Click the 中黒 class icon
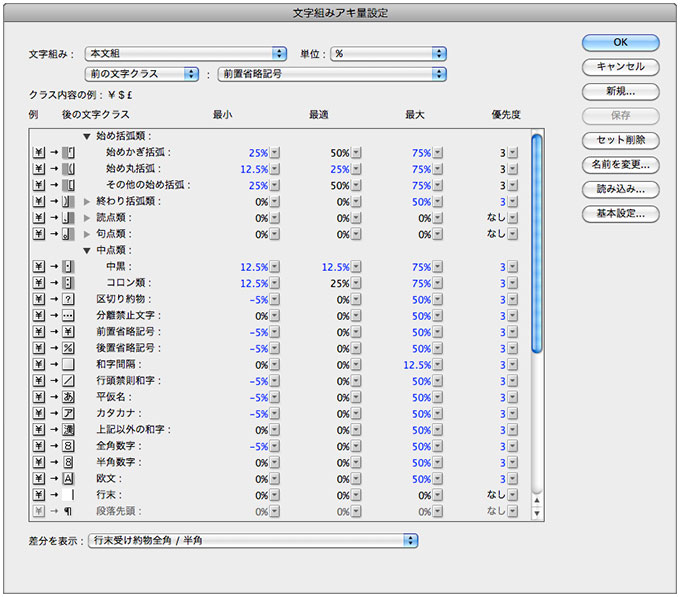 click(x=68, y=267)
